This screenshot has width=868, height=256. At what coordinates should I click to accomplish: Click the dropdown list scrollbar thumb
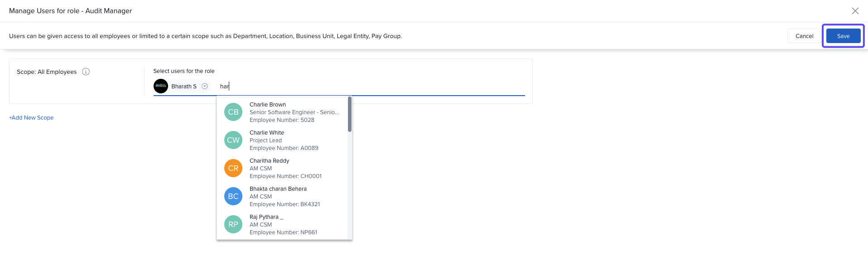pyautogui.click(x=350, y=114)
